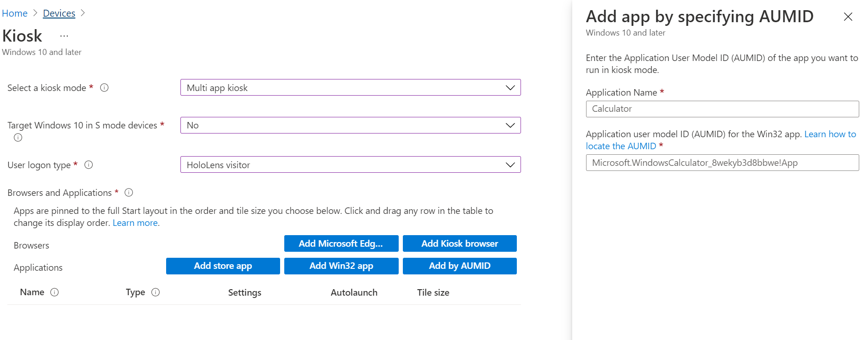Click Add Microsoft Edge button
868x340 pixels.
click(341, 243)
